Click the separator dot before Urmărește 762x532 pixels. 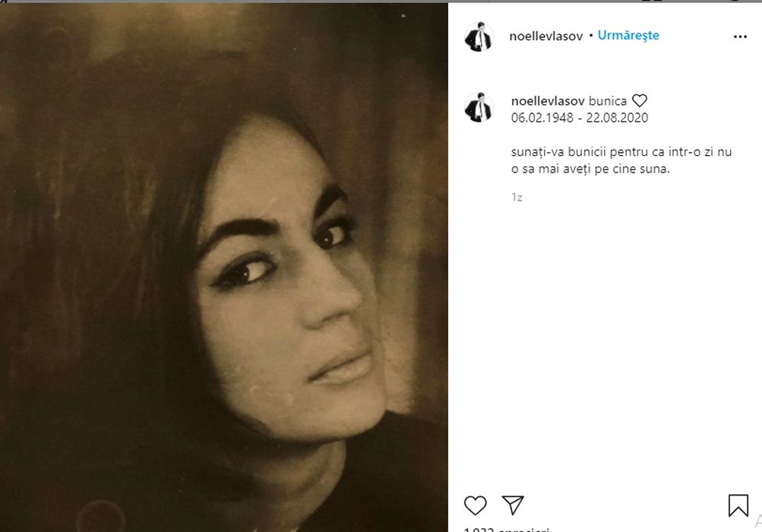click(x=591, y=36)
